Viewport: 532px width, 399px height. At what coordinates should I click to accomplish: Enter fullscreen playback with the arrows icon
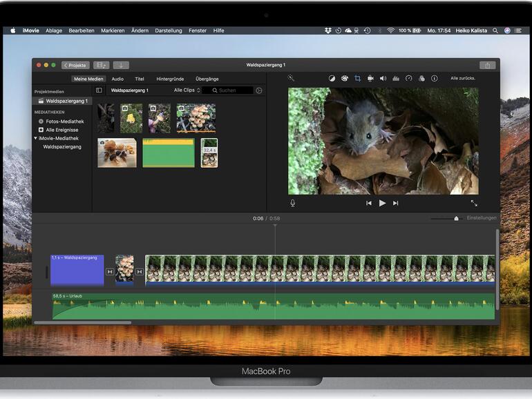pos(474,203)
